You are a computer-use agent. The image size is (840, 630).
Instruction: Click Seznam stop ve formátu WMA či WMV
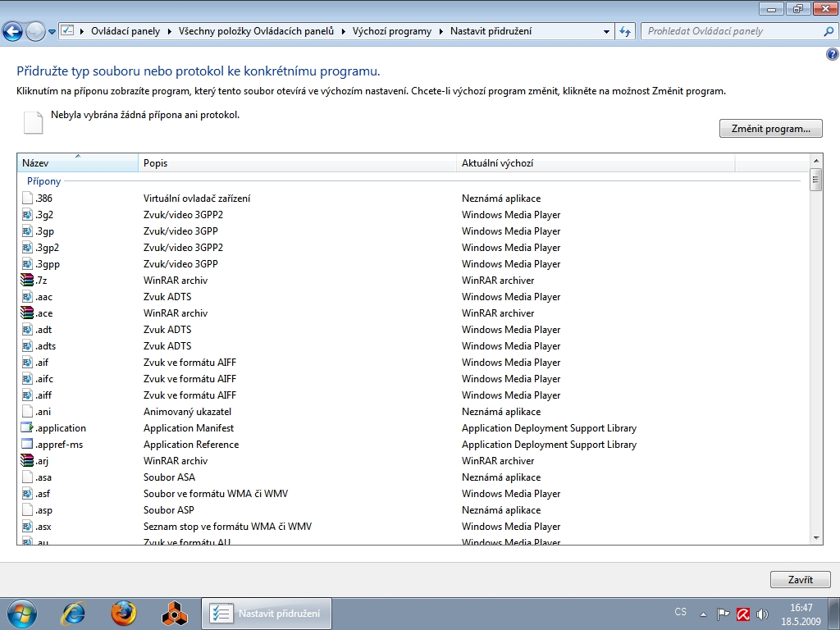click(x=227, y=527)
